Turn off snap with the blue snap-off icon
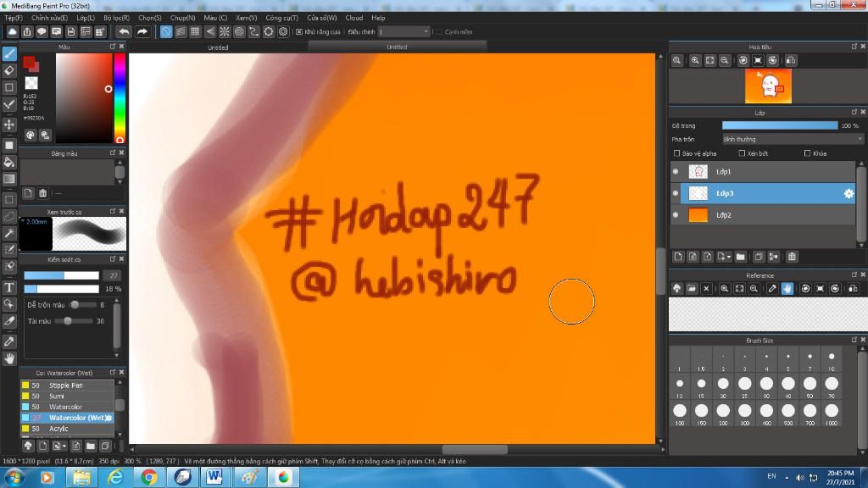This screenshot has height=488, width=868. point(166,31)
